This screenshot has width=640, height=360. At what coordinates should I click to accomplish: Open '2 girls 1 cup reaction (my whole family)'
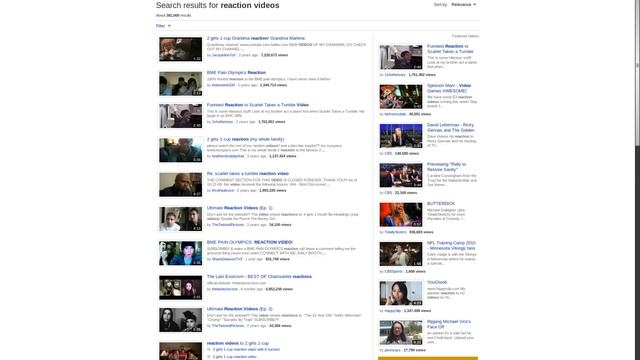(x=245, y=139)
